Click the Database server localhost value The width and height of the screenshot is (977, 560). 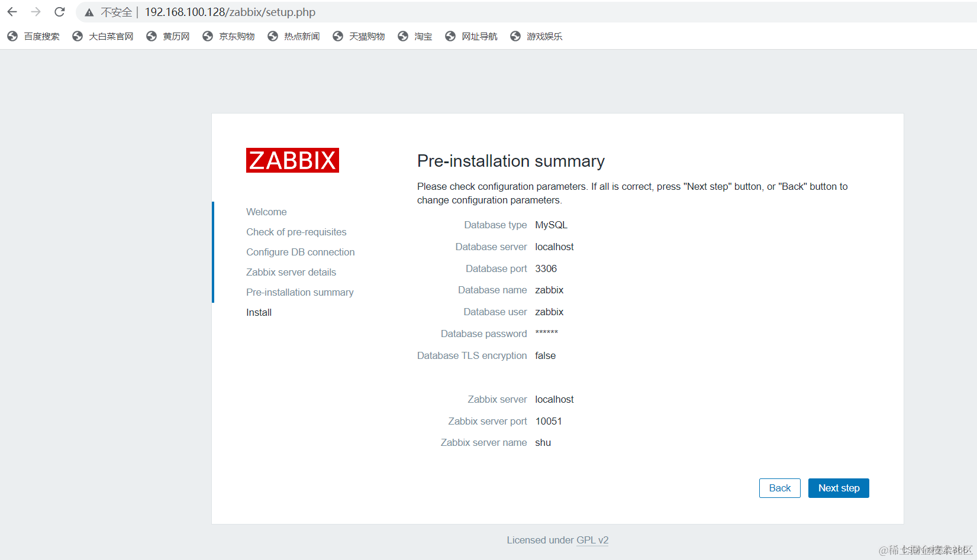554,247
